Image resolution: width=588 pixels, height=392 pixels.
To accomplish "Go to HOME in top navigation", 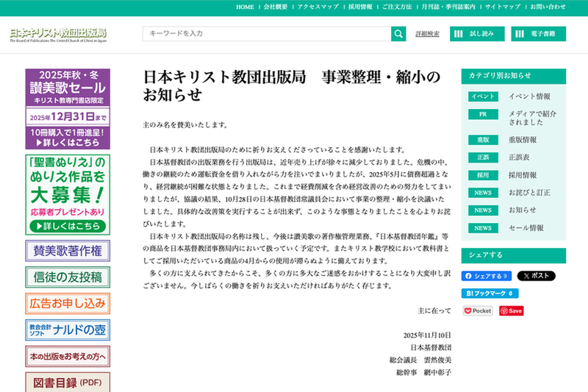I will click(245, 7).
